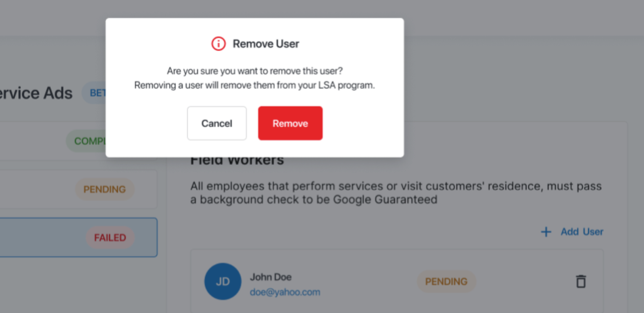Click the BETA badge beside Service Ads
This screenshot has width=644, height=313.
click(x=94, y=93)
